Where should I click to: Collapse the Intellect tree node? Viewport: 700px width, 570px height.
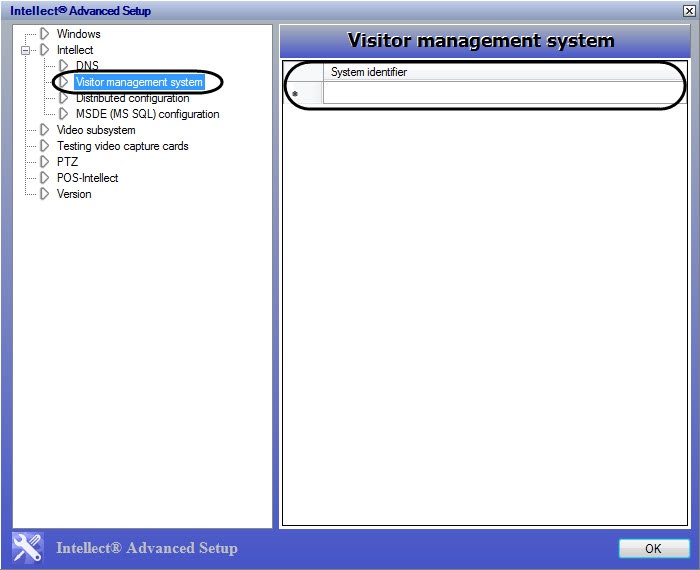[25, 50]
